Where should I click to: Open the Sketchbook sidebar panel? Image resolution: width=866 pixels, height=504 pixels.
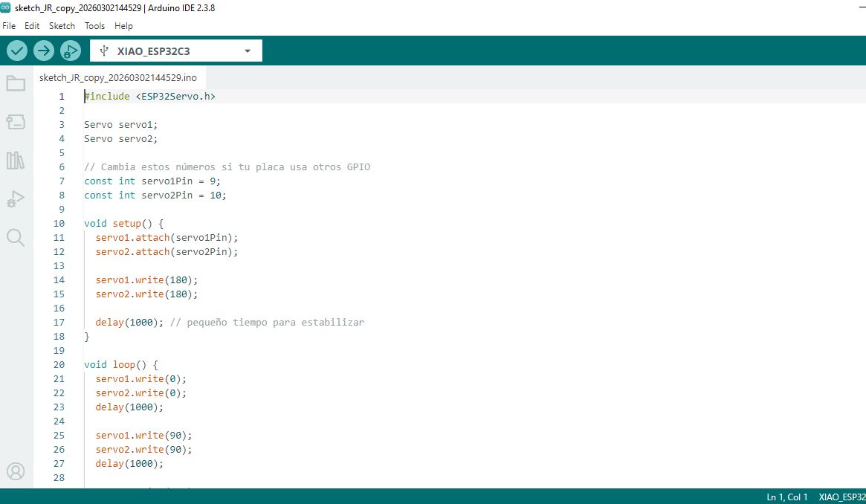point(16,83)
